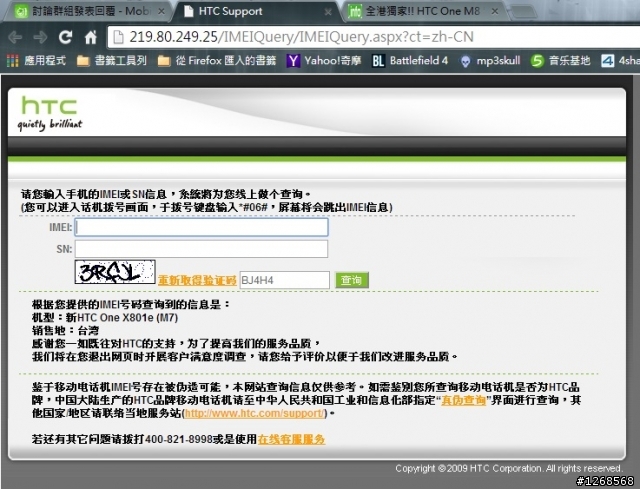Click the HTC quietly brilliant logo

[49, 114]
